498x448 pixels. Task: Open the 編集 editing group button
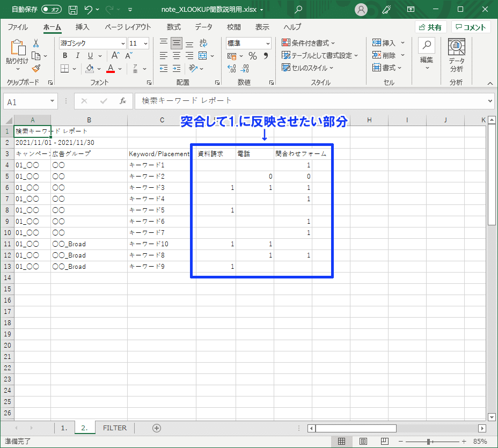coord(427,55)
